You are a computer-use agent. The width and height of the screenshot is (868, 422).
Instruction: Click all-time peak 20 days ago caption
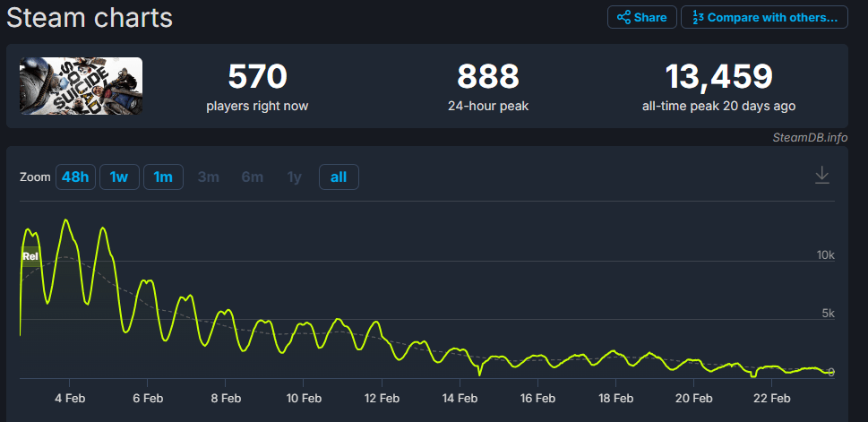[x=718, y=107]
